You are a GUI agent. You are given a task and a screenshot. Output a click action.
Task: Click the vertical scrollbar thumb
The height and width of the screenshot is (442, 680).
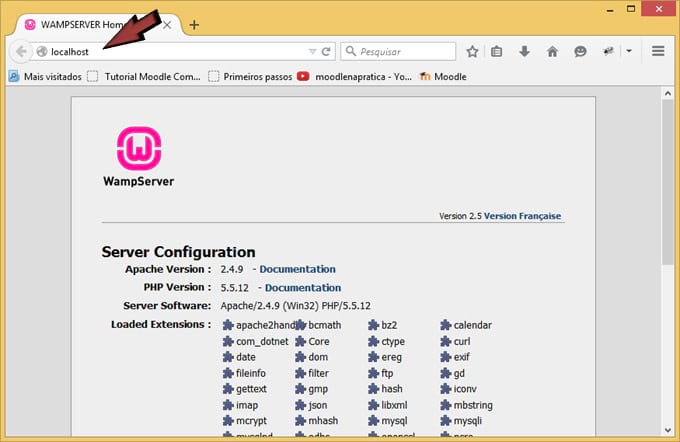click(x=667, y=182)
